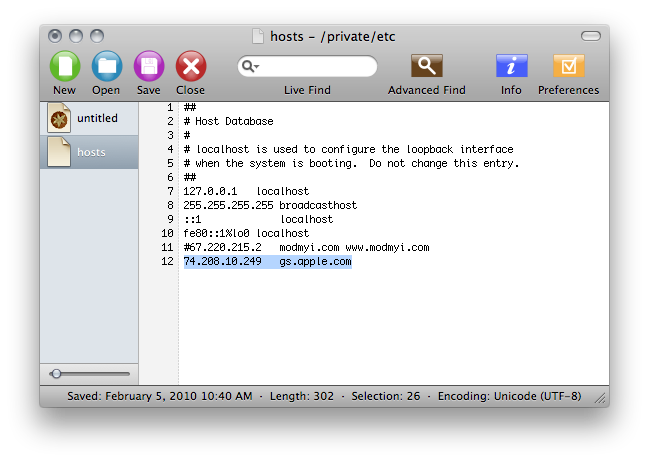Click the red Close document icon
This screenshot has height=462, width=649.
pos(191,66)
